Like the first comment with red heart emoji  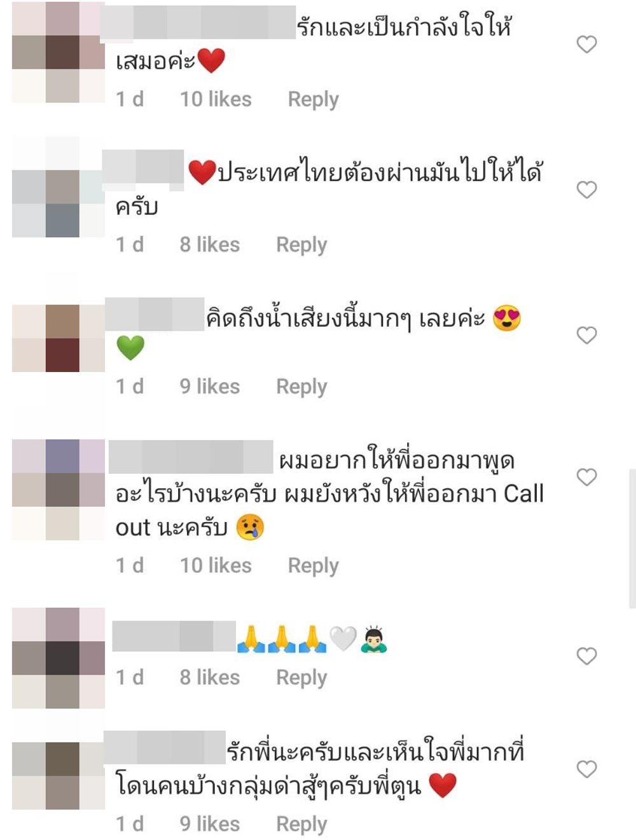(586, 44)
